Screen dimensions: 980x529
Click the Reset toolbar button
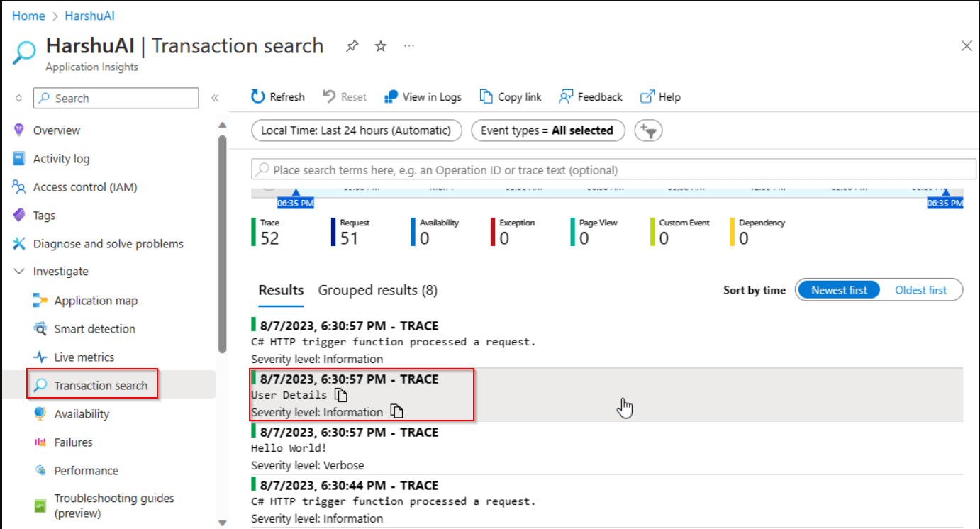coord(345,97)
